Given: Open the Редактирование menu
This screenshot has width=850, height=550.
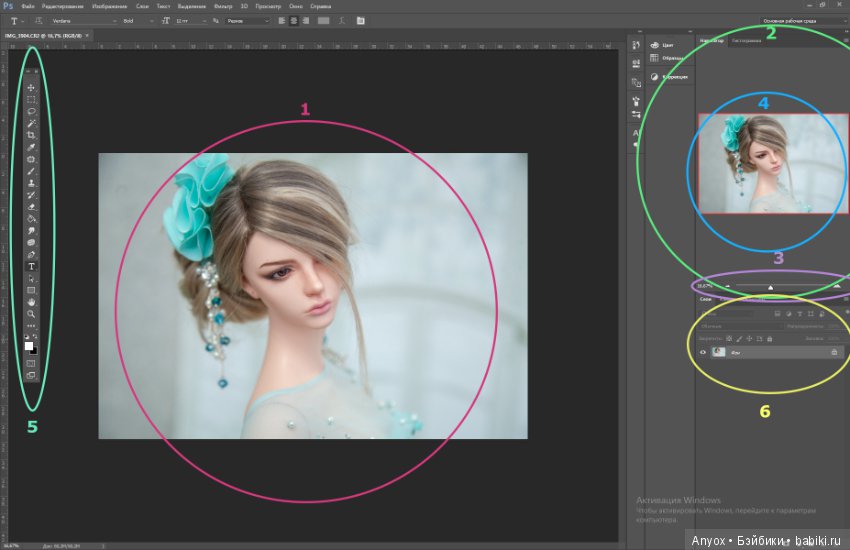Looking at the screenshot, I should pyautogui.click(x=63, y=7).
